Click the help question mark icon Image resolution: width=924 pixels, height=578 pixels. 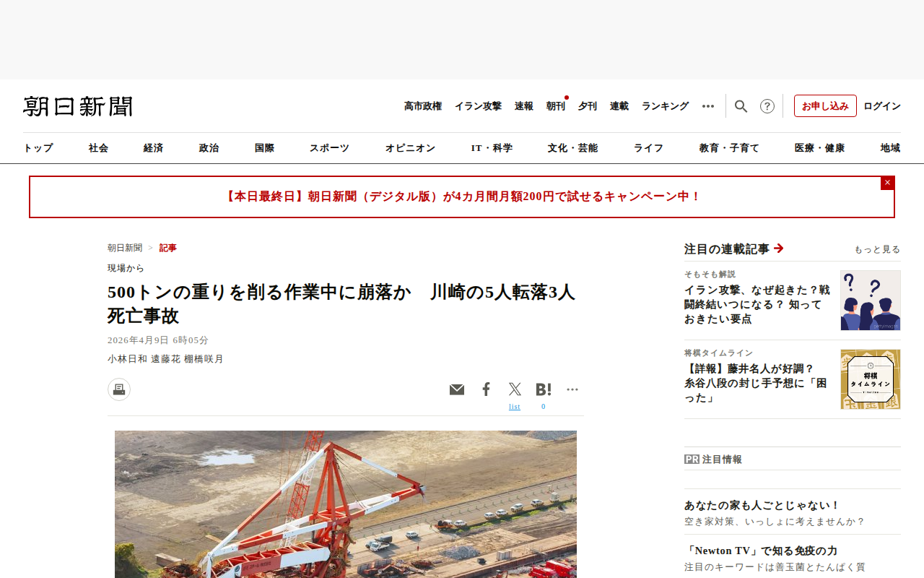point(767,106)
